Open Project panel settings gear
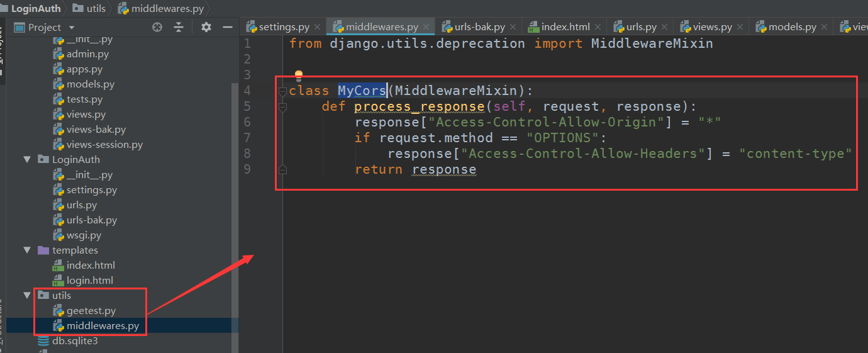868x353 pixels. tap(206, 27)
